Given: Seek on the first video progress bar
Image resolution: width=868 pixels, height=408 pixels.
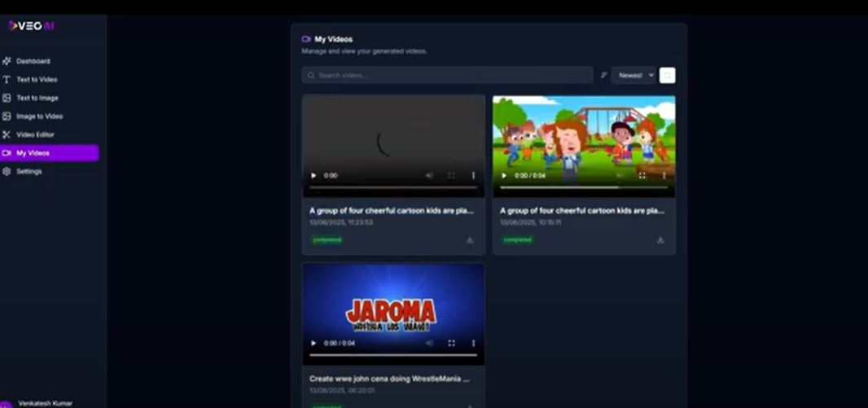Looking at the screenshot, I should [x=393, y=187].
